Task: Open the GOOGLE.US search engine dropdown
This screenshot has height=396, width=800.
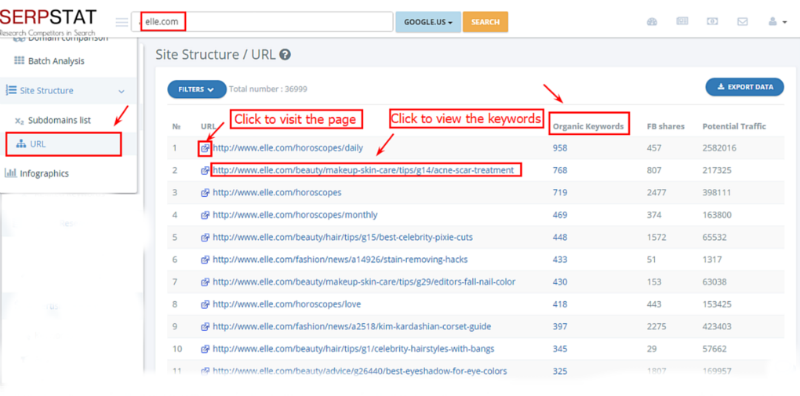Action: tap(428, 22)
